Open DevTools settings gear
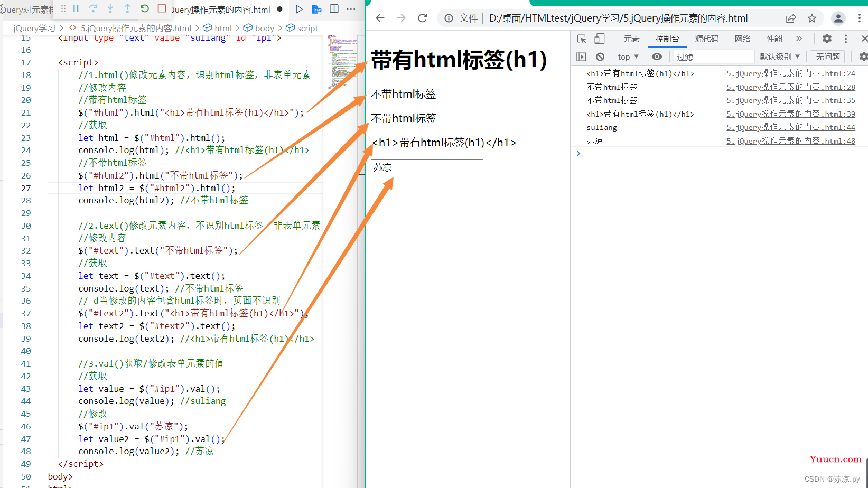The height and width of the screenshot is (488, 868). [x=827, y=39]
